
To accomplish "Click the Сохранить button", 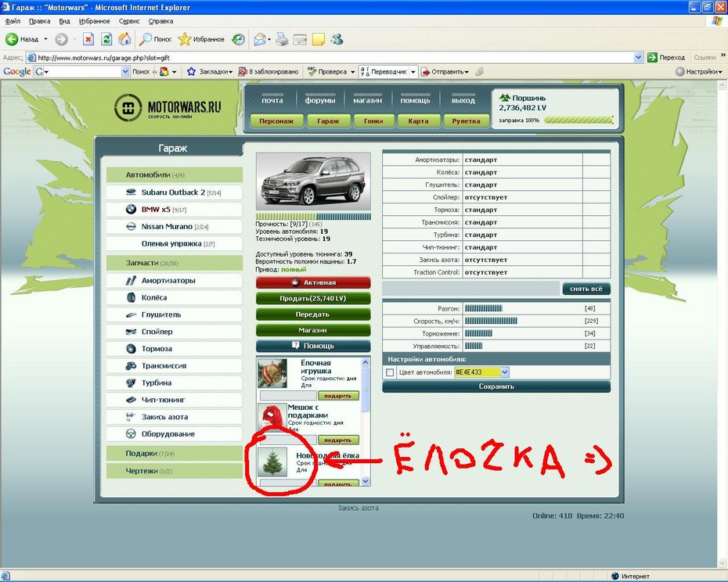I will tap(496, 386).
